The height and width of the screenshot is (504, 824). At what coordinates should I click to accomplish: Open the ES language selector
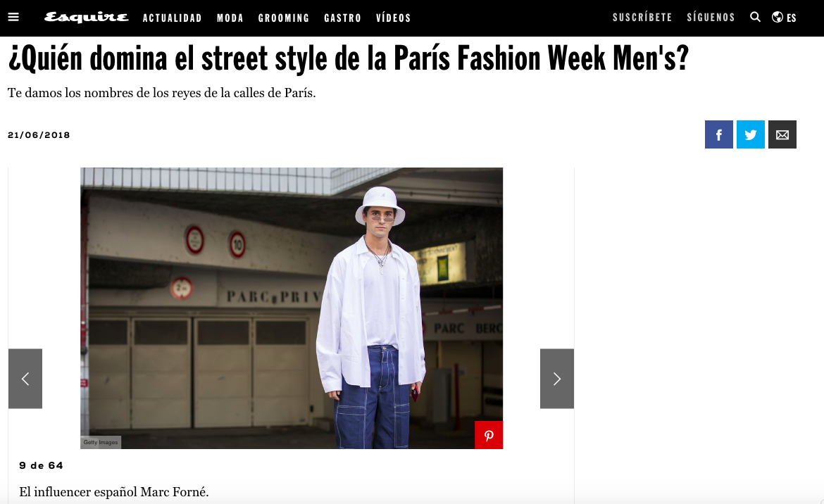792,18
